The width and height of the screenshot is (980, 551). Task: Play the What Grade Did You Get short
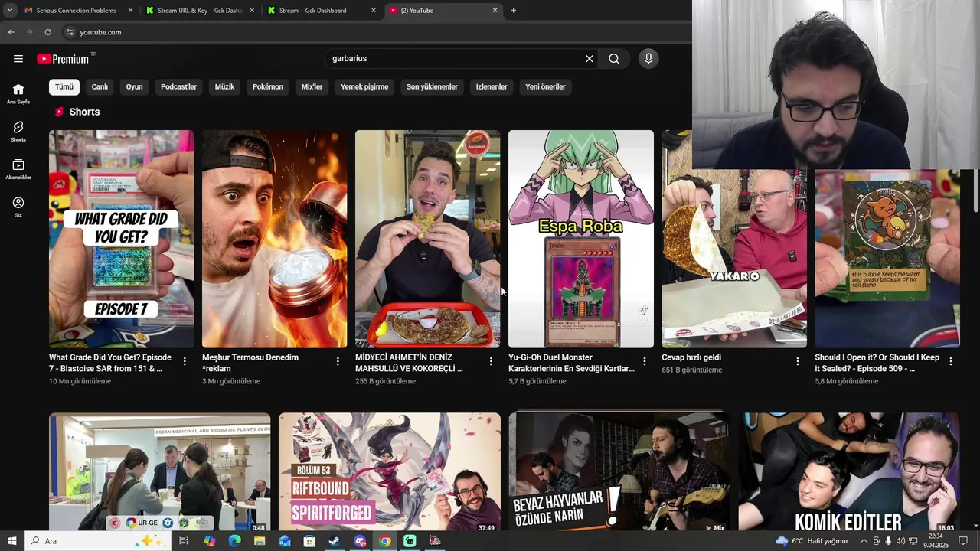[121, 239]
